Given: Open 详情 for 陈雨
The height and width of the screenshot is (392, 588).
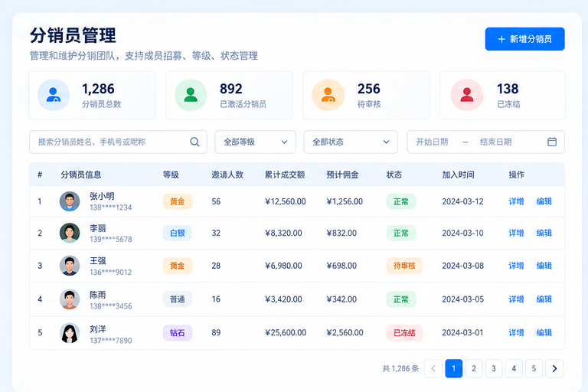Looking at the screenshot, I should tap(516, 299).
